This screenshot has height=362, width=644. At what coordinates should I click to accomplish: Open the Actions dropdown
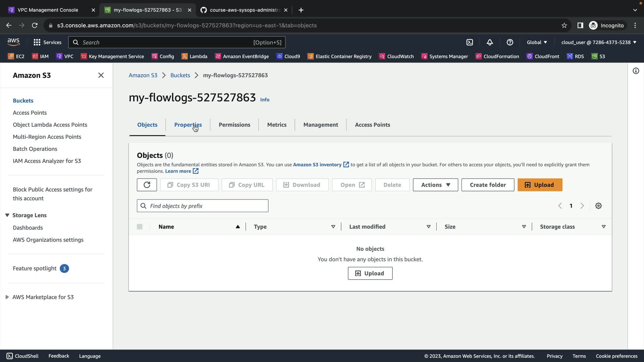click(x=435, y=185)
